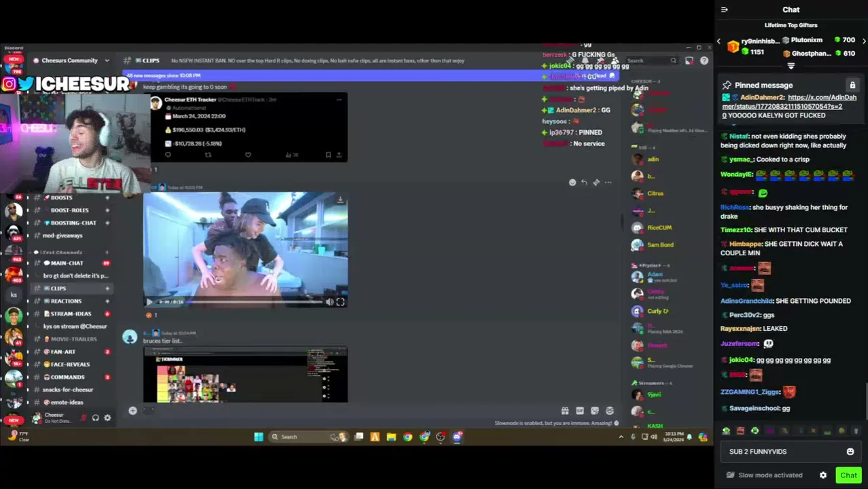Image resolution: width=868 pixels, height=489 pixels.
Task: Expand the Lifetime Top Gifters leaderboard
Action: (x=791, y=66)
